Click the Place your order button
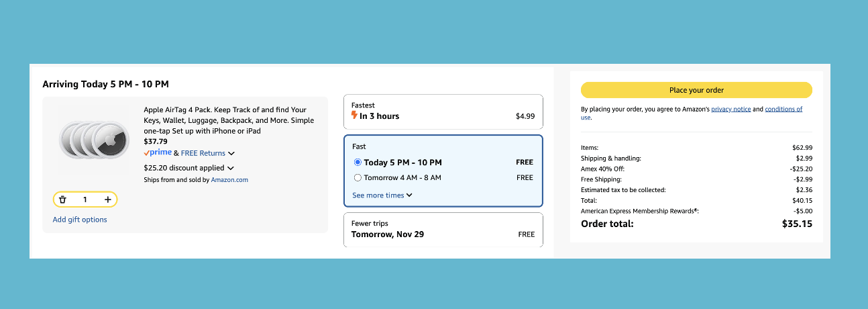Image resolution: width=868 pixels, height=309 pixels. (x=696, y=90)
